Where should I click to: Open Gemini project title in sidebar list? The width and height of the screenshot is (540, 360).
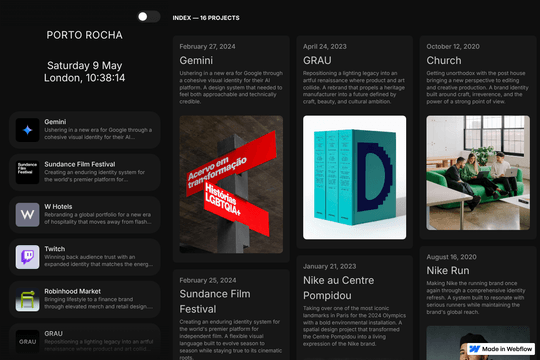pos(55,122)
